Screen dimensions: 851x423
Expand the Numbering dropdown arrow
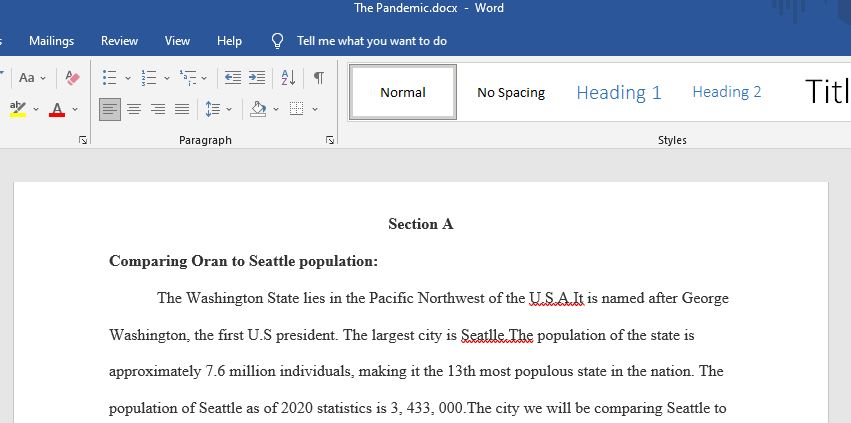click(167, 78)
